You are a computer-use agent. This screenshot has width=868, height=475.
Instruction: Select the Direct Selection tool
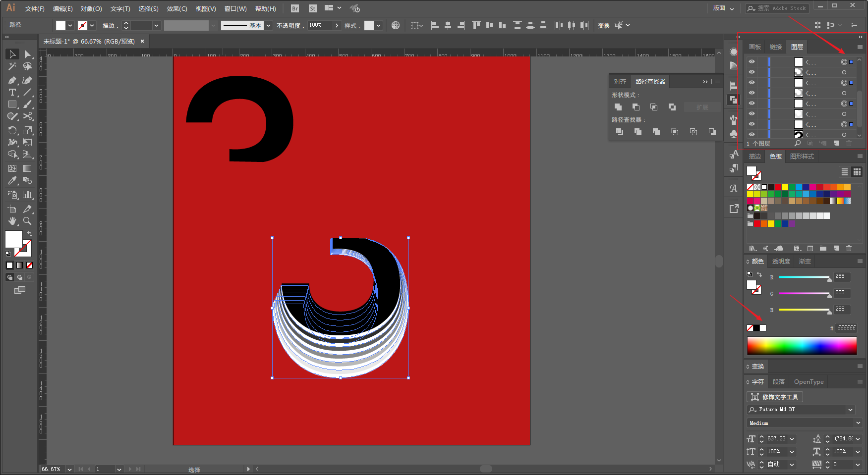click(28, 54)
